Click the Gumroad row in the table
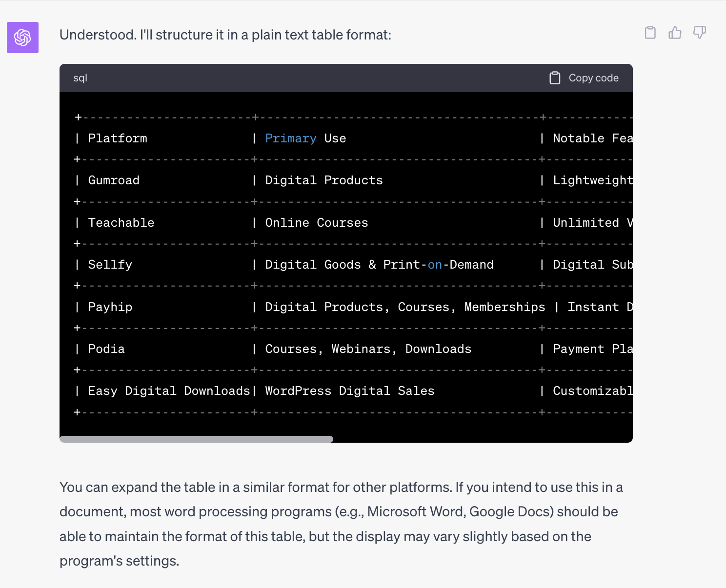 [346, 180]
